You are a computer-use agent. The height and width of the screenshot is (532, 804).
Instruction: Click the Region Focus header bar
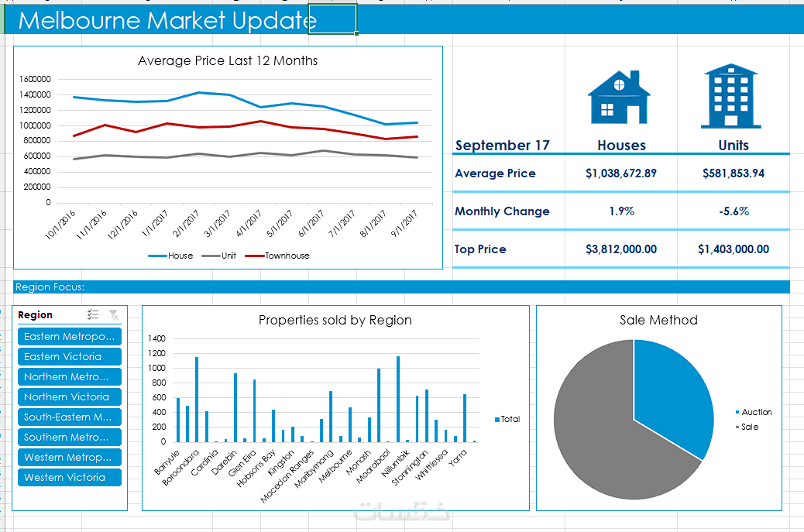[401, 287]
